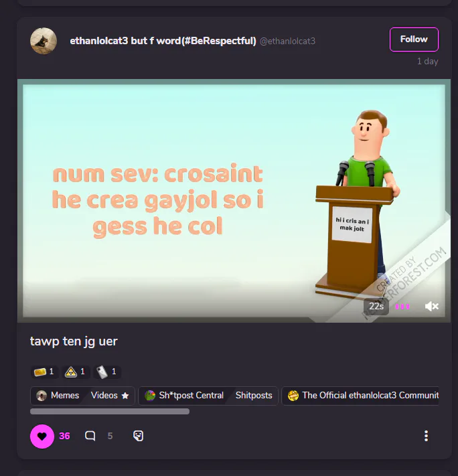Click the pink video quality bars indicator

[402, 307]
